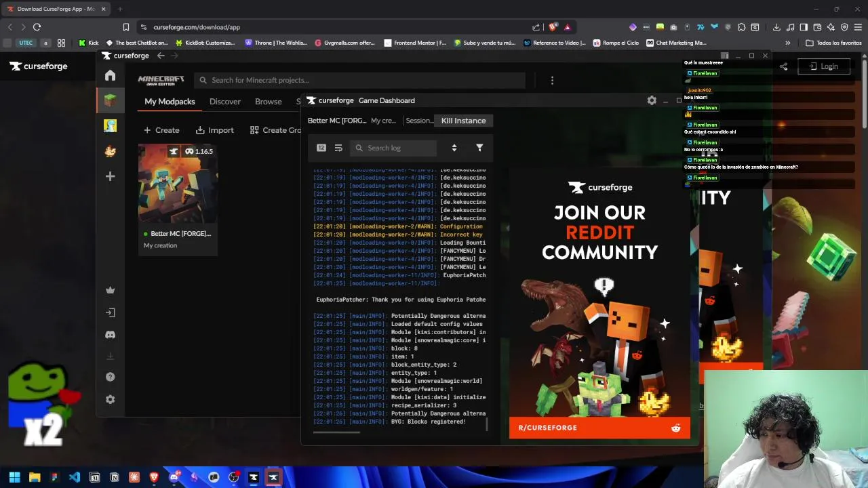Switch to My Modpacks tab
This screenshot has height=488, width=868.
click(x=170, y=102)
